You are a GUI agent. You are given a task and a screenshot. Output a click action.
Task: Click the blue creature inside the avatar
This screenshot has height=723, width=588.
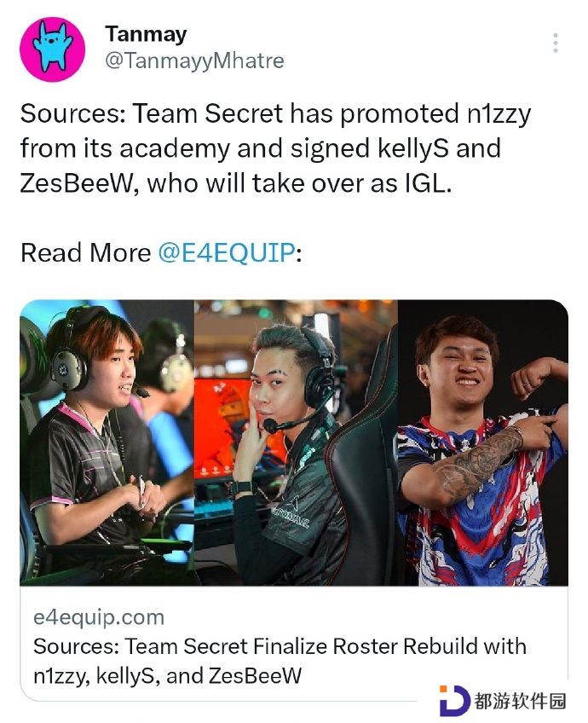[x=52, y=49]
